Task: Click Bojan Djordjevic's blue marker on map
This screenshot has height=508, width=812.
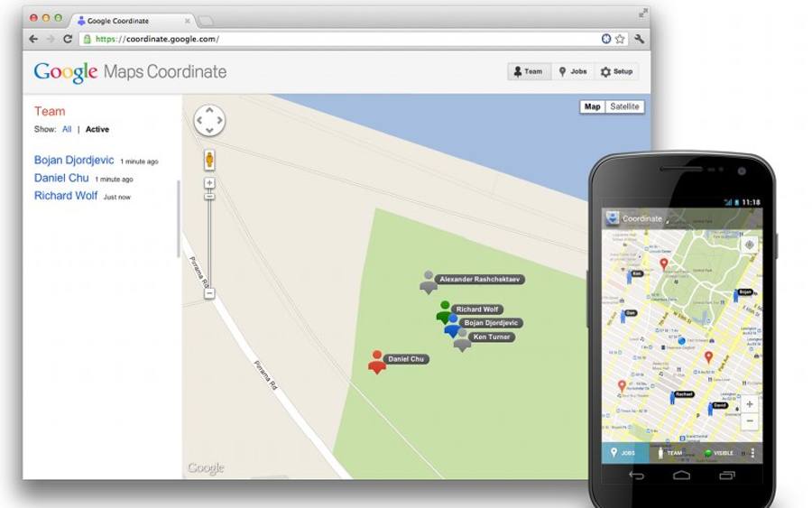Action: (x=453, y=325)
